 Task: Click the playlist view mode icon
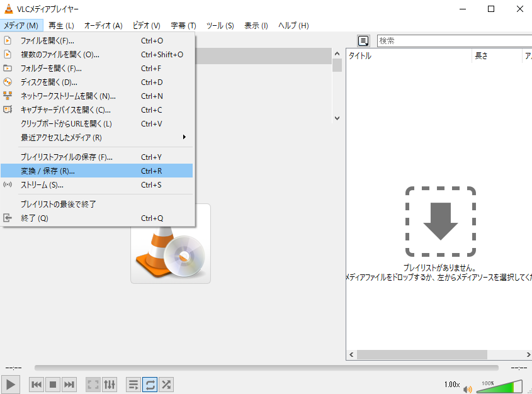[363, 41]
